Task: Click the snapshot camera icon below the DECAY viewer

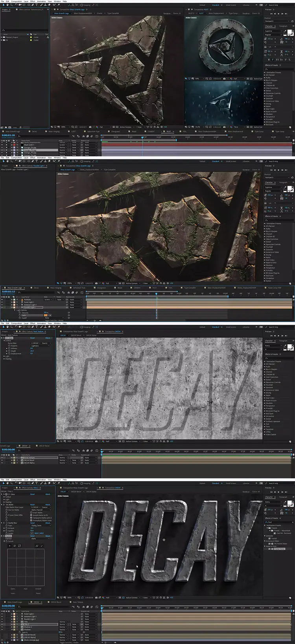Action: pyautogui.click(x=96, y=598)
